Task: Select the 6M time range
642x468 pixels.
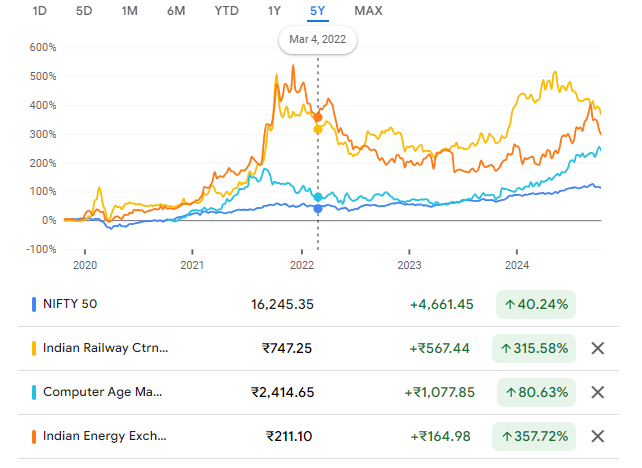Action: pos(176,11)
